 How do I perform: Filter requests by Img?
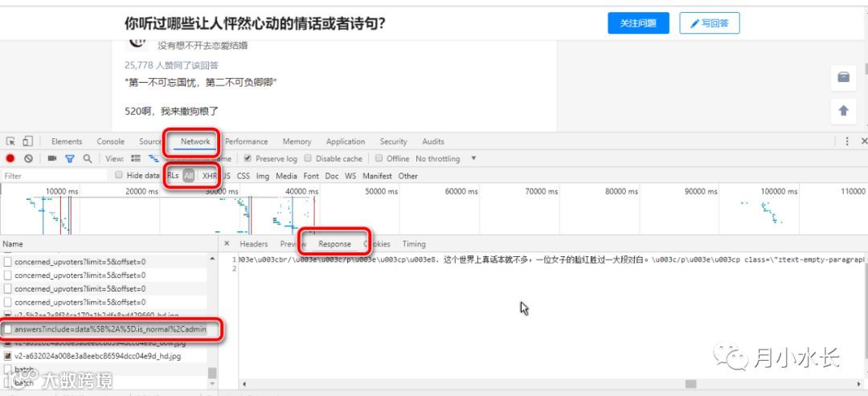[x=262, y=176]
